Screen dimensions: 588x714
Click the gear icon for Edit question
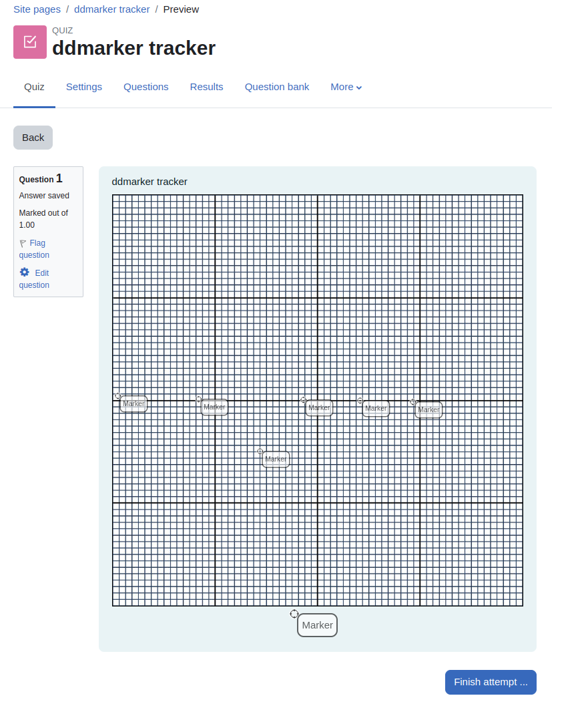click(x=25, y=273)
